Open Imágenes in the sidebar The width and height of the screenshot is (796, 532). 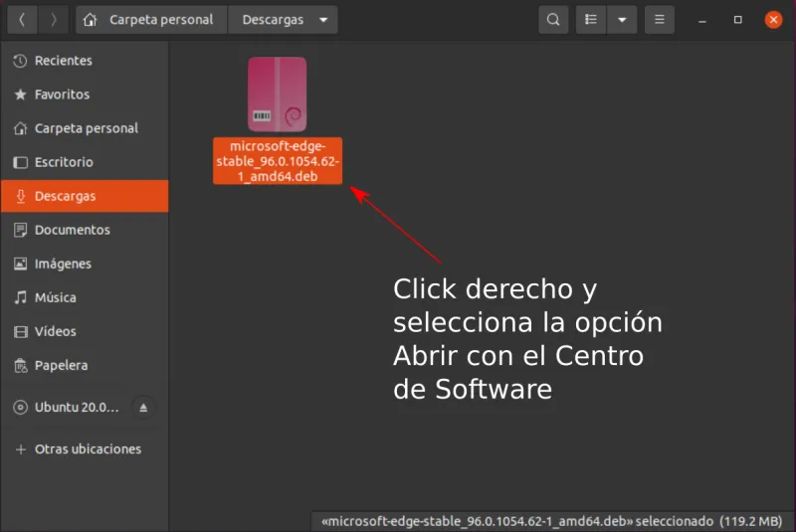coord(85,264)
